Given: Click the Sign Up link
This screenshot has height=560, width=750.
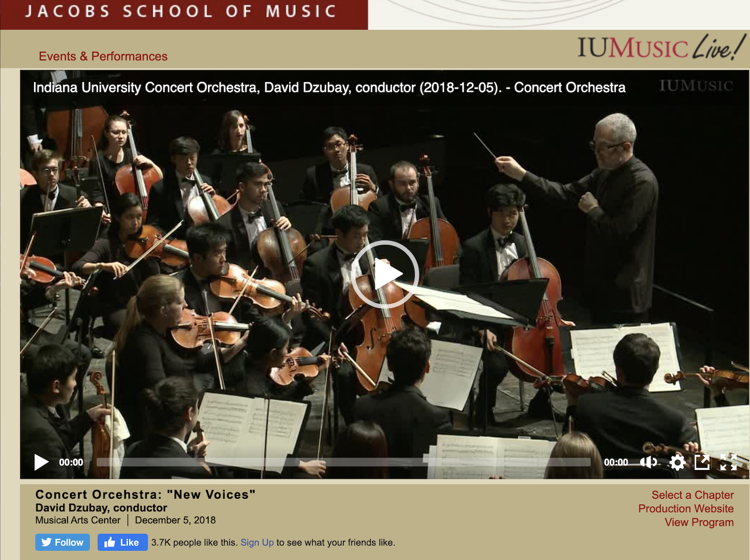Looking at the screenshot, I should [257, 543].
